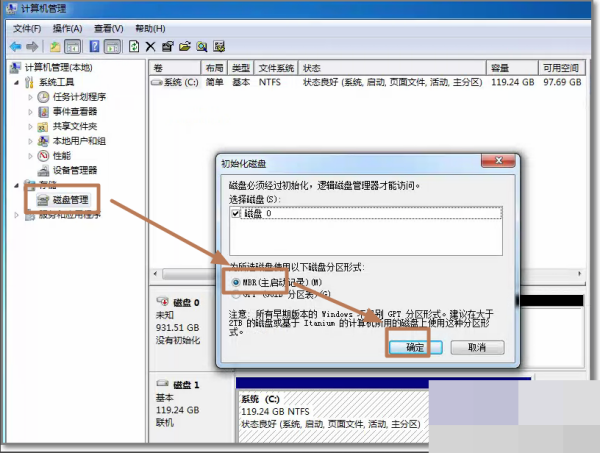Click 取消 in the 初始化磁盘 dialog

[477, 347]
